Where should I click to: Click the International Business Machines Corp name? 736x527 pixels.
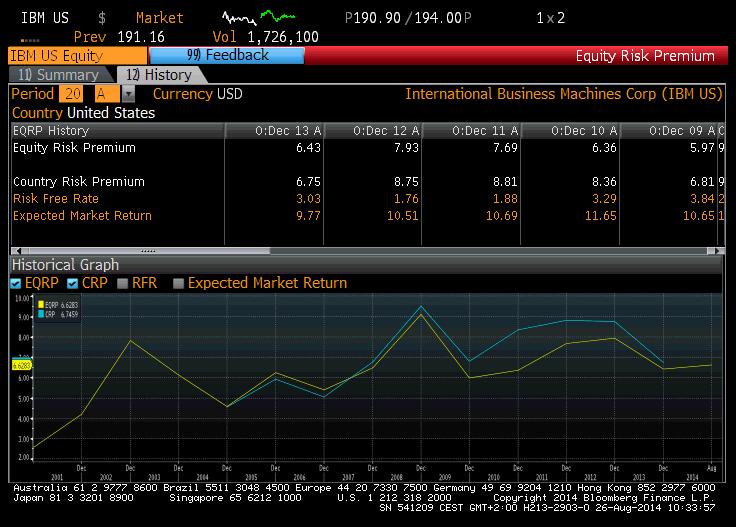[564, 94]
